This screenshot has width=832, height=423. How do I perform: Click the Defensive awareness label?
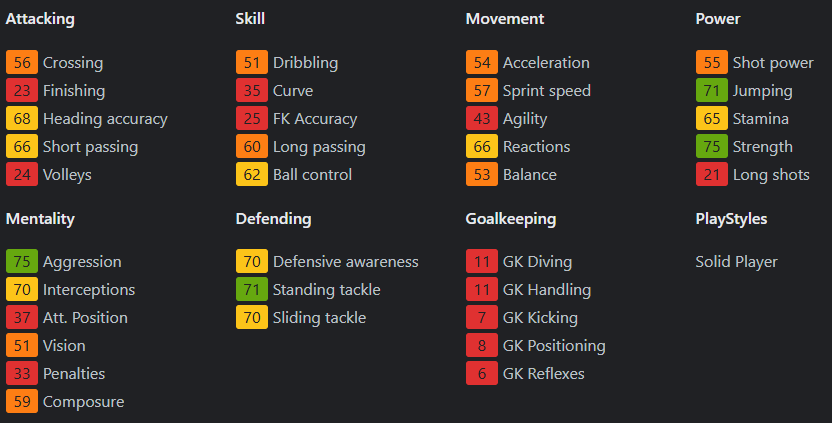click(x=345, y=261)
